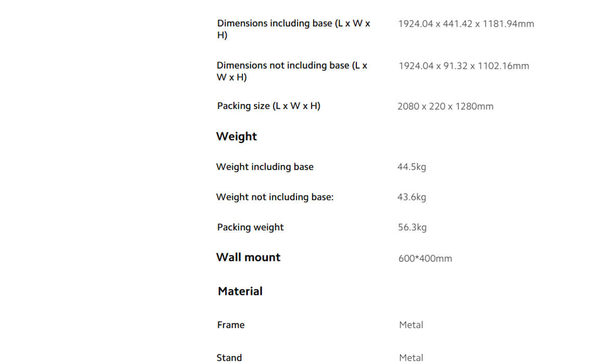
Task: Click the "Wall mount" heading
Action: coord(248,257)
